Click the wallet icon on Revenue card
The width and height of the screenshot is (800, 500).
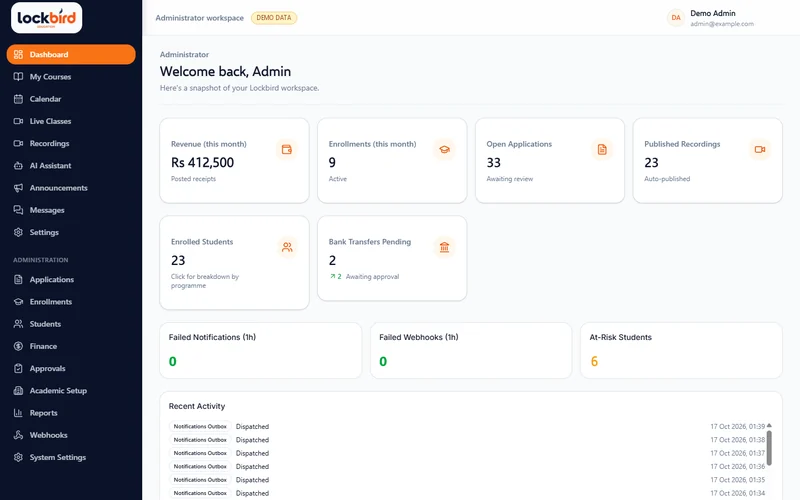(x=287, y=149)
